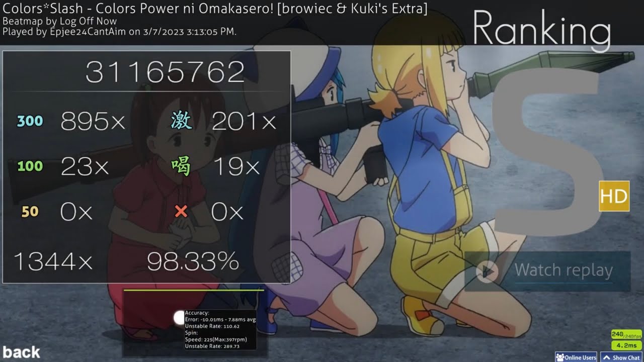Click the Online Users people icon

coord(560,357)
